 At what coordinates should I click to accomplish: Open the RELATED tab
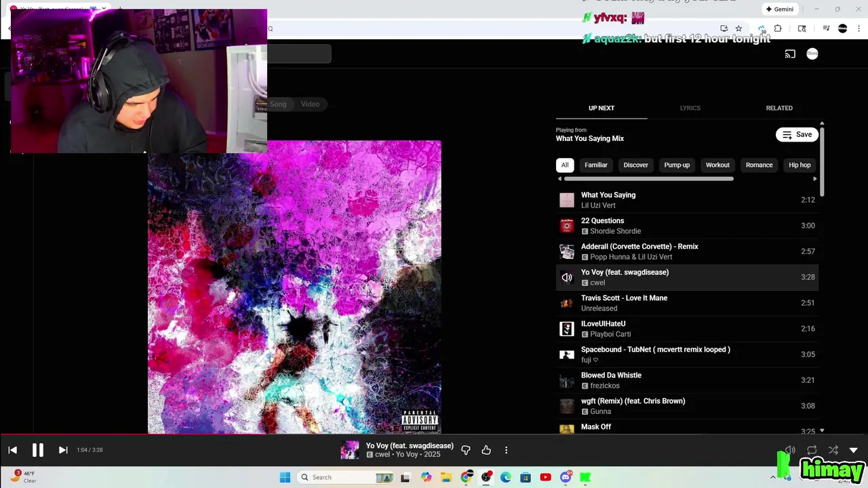[x=779, y=108]
